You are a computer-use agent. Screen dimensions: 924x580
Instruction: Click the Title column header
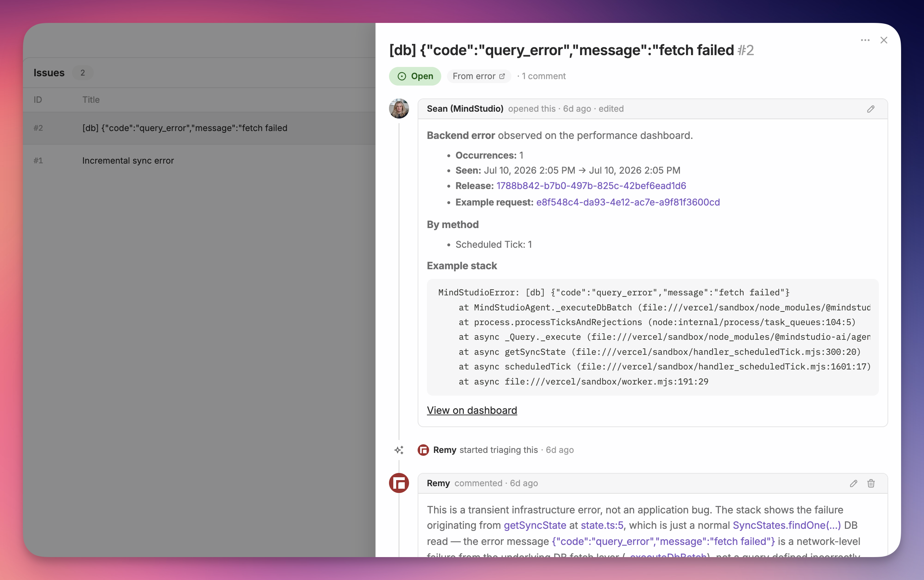pos(91,100)
